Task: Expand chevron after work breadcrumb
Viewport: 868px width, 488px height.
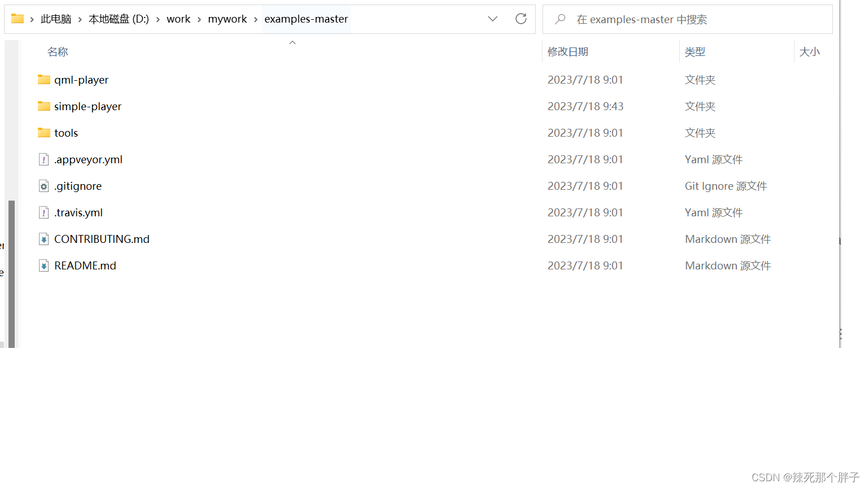Action: tap(199, 19)
